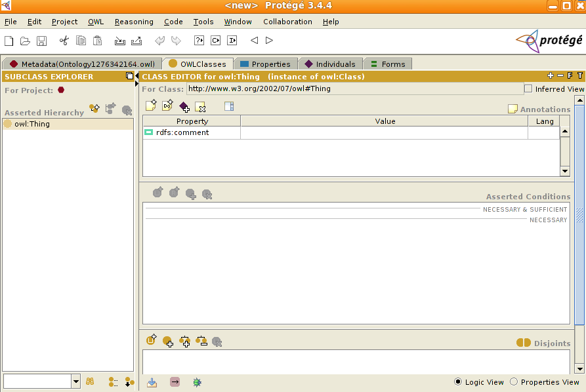
Task: Click the blue down-arrow icon at bottom
Action: pos(152,382)
